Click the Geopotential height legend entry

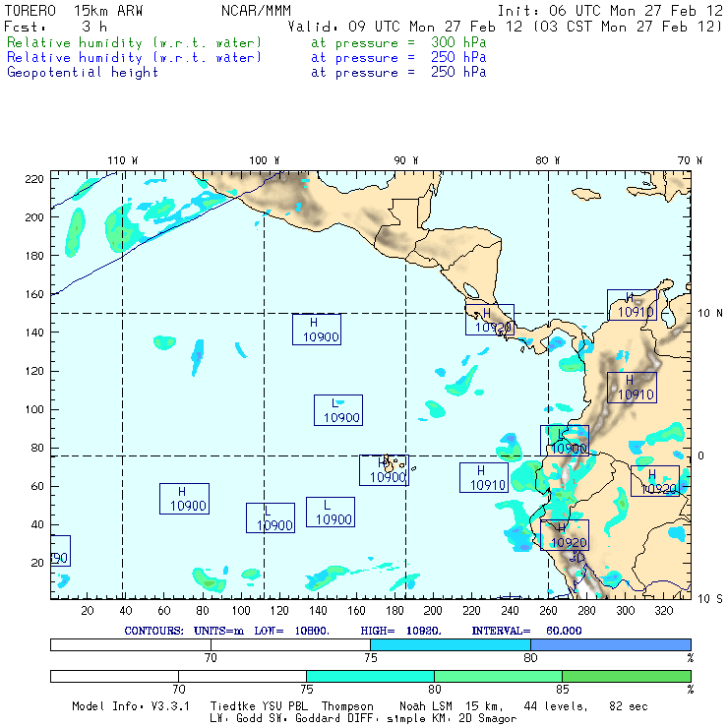coord(83,73)
